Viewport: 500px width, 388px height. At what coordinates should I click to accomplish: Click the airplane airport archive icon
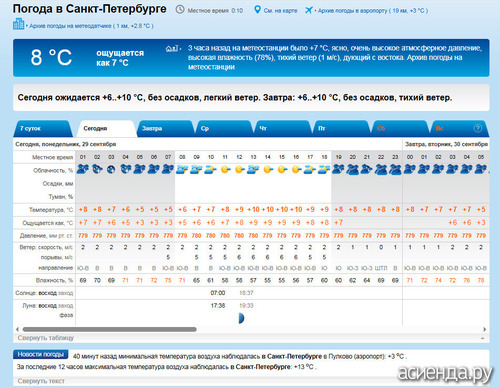[309, 10]
